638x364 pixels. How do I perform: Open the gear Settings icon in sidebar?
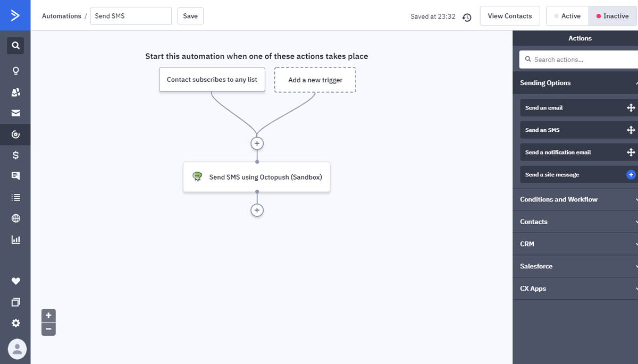(15, 323)
